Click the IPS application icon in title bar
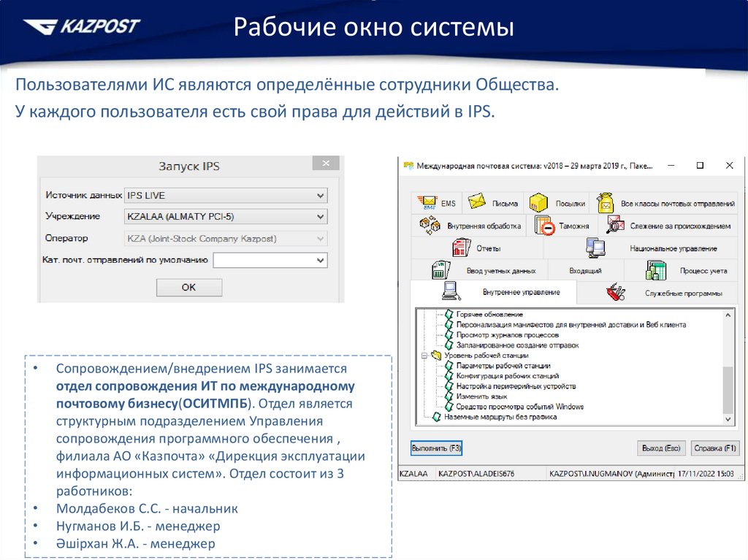 point(408,166)
